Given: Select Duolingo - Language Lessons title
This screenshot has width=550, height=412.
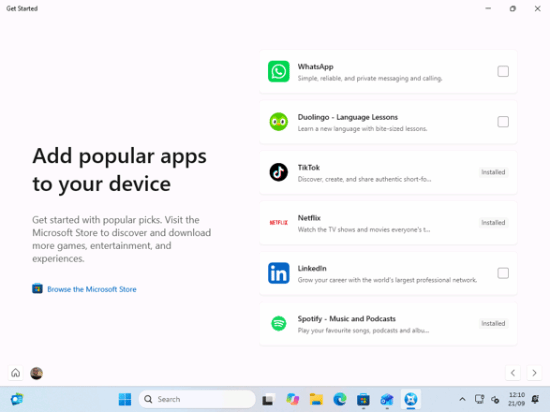Looking at the screenshot, I should (348, 117).
